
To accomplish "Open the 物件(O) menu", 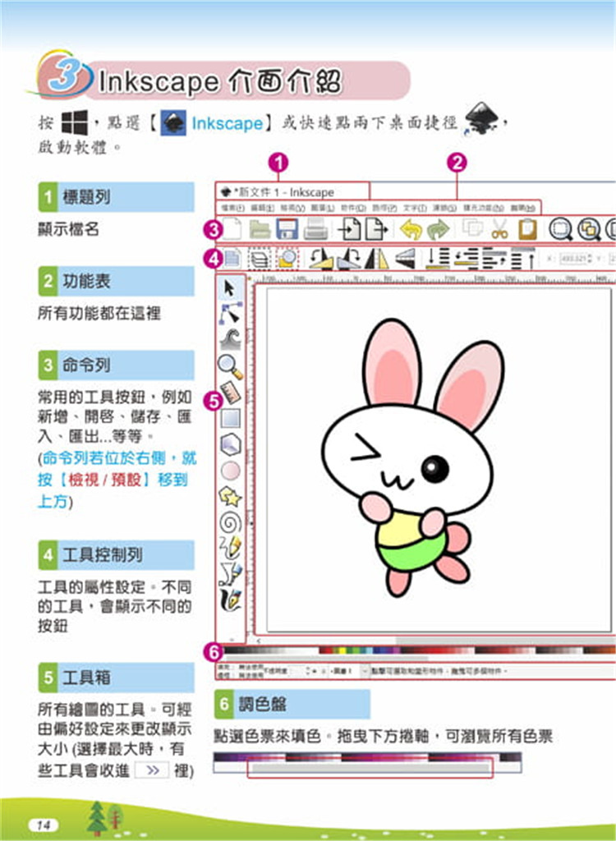I will [354, 208].
